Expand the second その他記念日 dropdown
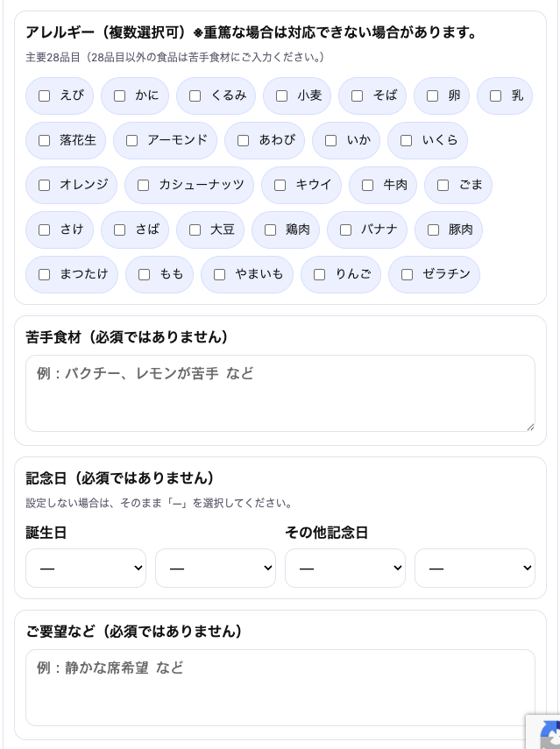The width and height of the screenshot is (560, 749). point(475,569)
